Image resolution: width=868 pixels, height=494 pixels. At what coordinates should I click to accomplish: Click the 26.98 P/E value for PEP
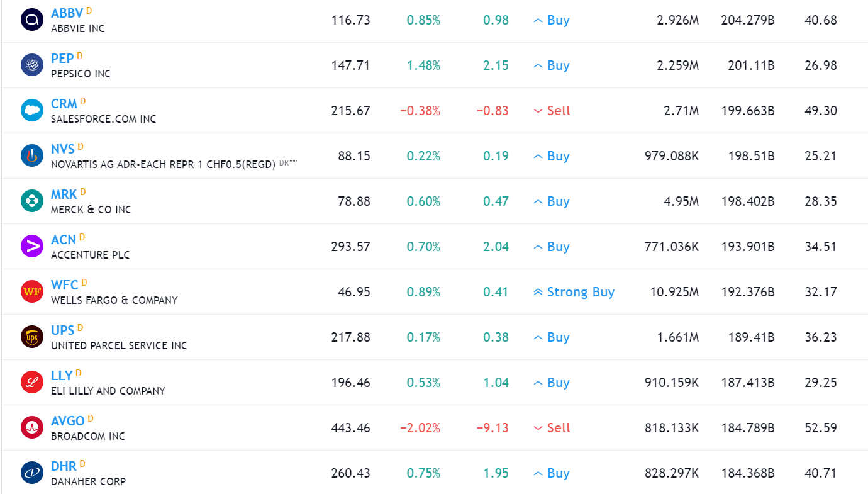coord(821,65)
